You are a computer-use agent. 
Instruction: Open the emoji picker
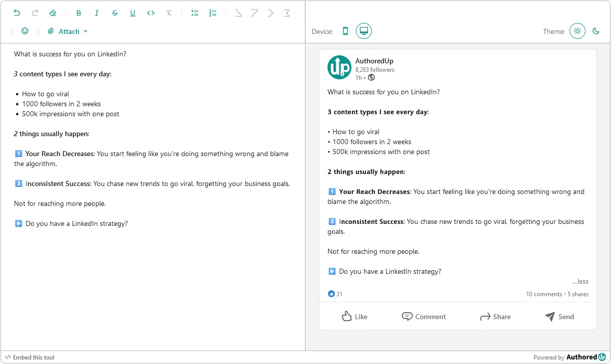(25, 31)
